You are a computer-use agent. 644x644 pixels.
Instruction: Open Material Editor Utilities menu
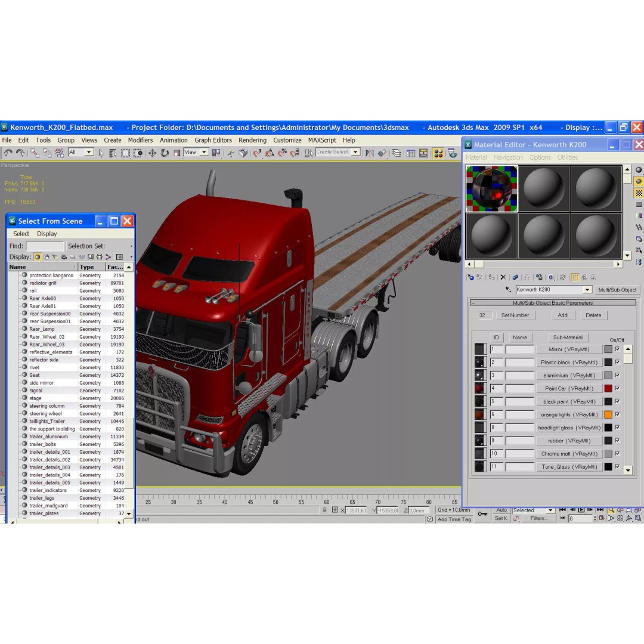(567, 157)
